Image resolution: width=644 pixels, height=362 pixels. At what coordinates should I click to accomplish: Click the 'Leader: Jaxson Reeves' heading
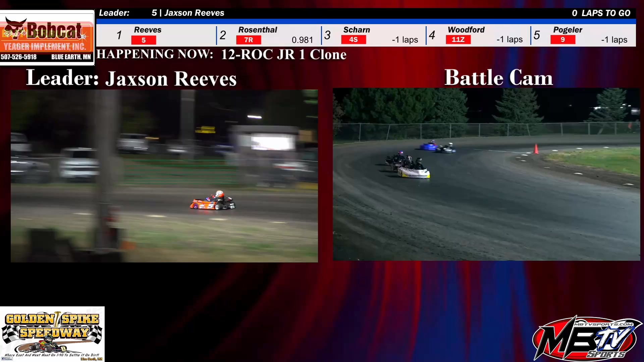(x=131, y=78)
